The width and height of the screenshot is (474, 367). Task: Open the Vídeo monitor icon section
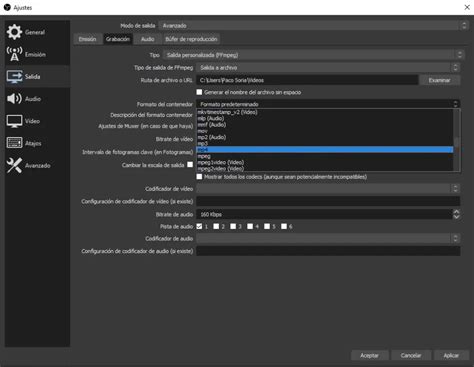14,121
